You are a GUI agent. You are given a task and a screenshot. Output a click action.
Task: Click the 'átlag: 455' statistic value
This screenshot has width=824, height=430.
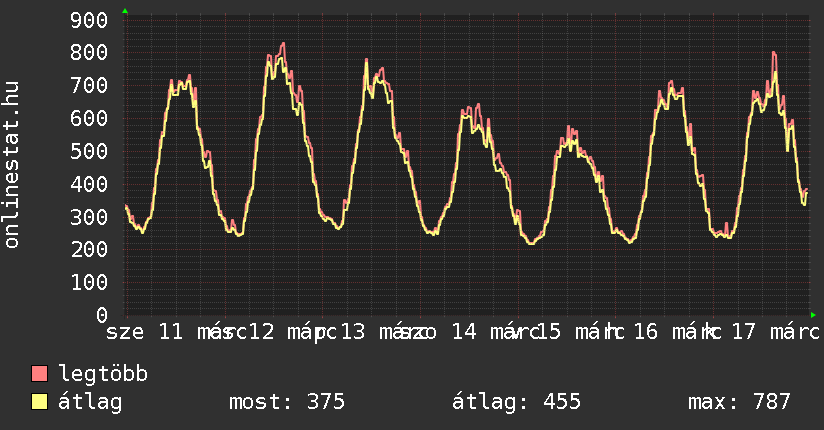pos(516,403)
